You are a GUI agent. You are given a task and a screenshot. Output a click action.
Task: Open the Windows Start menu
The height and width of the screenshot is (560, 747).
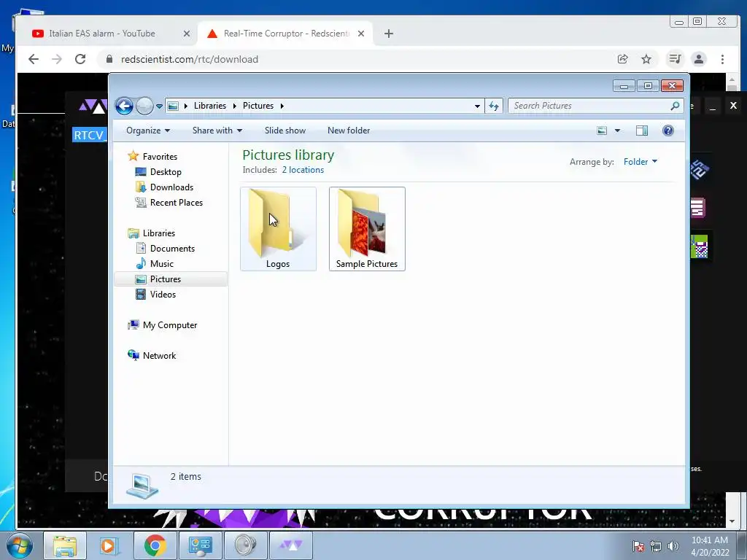tap(20, 545)
